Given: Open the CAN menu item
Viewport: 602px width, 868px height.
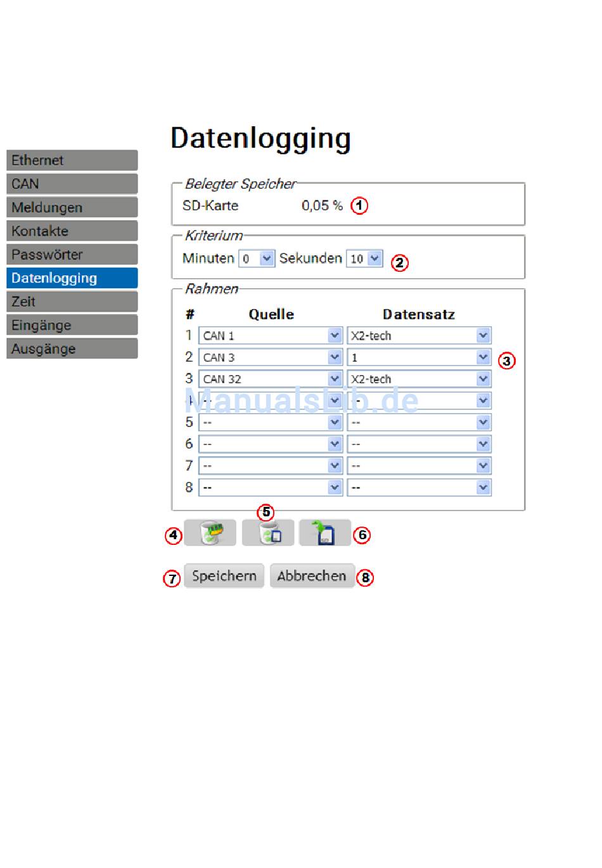Looking at the screenshot, I should tap(72, 184).
